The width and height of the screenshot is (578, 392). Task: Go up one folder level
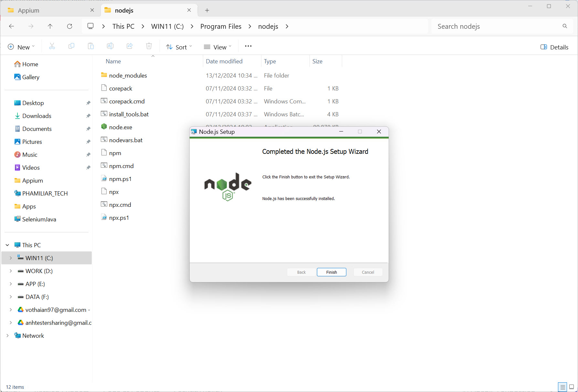tap(50, 26)
